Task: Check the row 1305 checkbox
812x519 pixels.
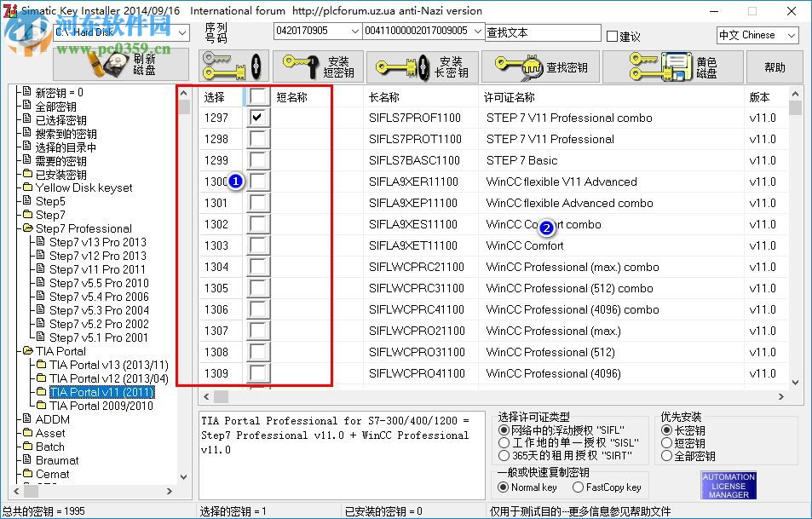Action: 257,288
